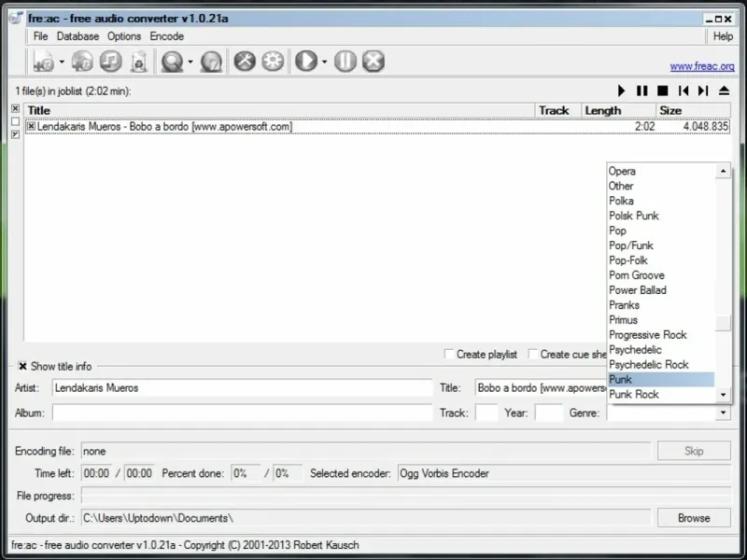The width and height of the screenshot is (747, 560).
Task: Click the genre list scroll-up arrow
Action: [x=723, y=171]
